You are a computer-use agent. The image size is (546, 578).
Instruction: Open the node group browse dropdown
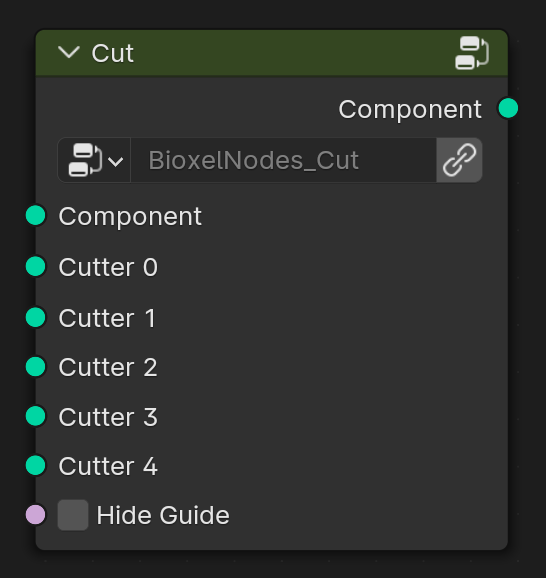pyautogui.click(x=94, y=160)
